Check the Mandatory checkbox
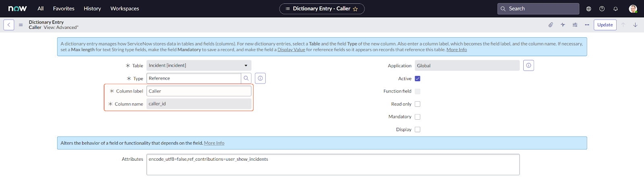Viewport: 644px width, 178px height. [417, 117]
